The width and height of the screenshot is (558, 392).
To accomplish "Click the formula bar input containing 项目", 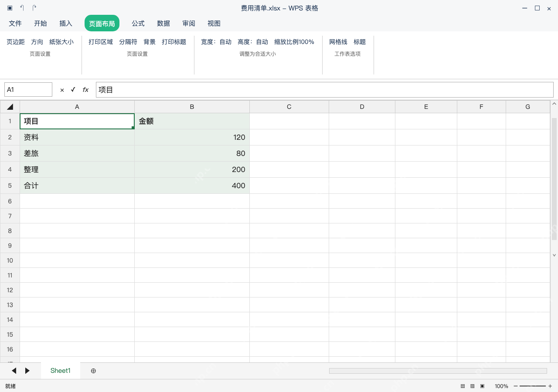I will (x=325, y=90).
